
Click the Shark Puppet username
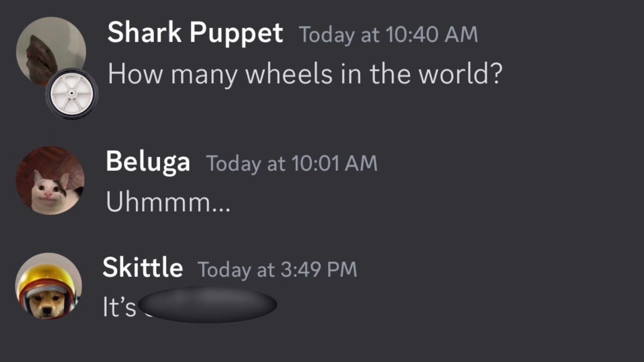point(195,33)
